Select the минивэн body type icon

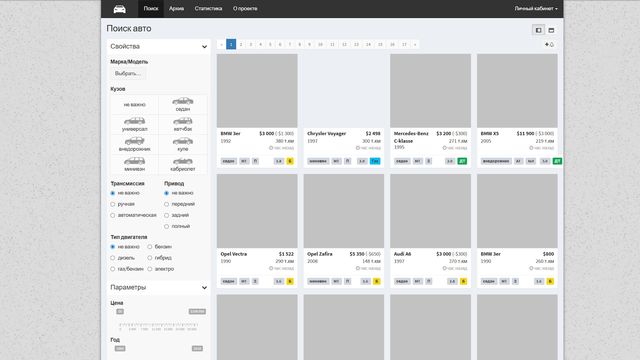click(x=134, y=164)
